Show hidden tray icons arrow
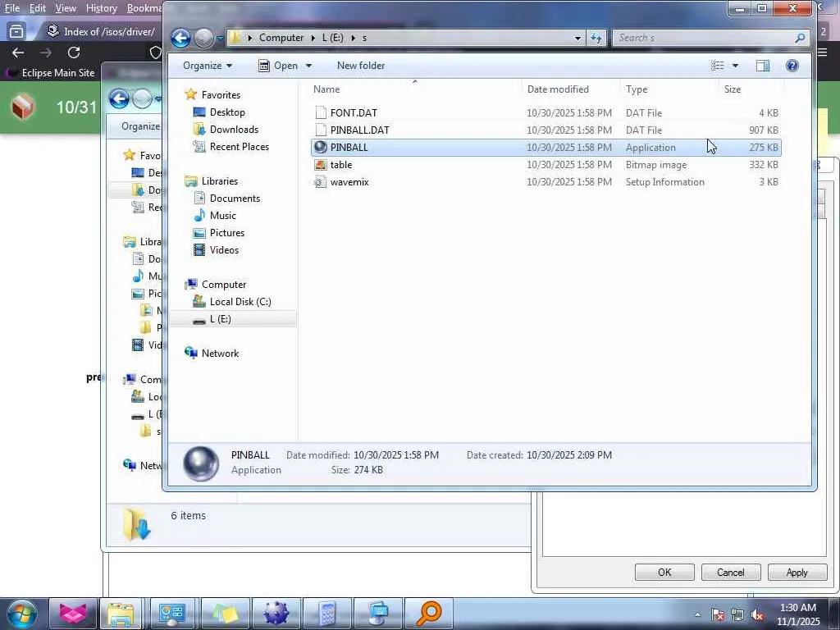 pyautogui.click(x=697, y=615)
